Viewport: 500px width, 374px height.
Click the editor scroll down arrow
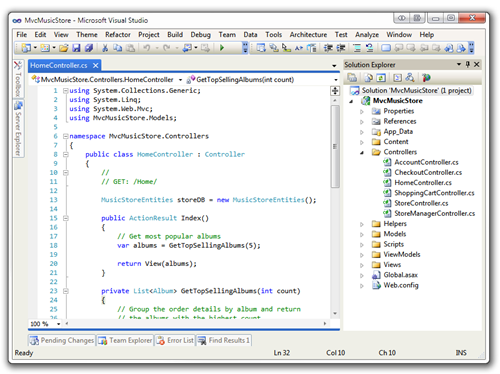[x=335, y=314]
